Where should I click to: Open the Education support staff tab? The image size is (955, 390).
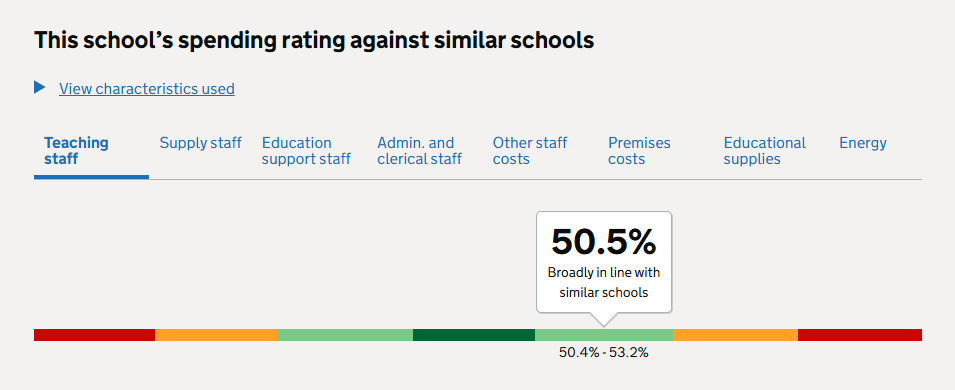(306, 151)
